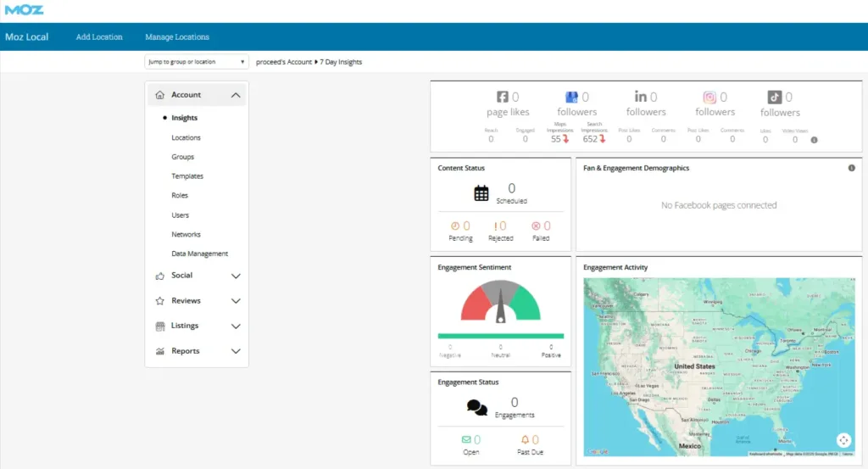
Task: Click the Failed cross icon
Action: [536, 226]
